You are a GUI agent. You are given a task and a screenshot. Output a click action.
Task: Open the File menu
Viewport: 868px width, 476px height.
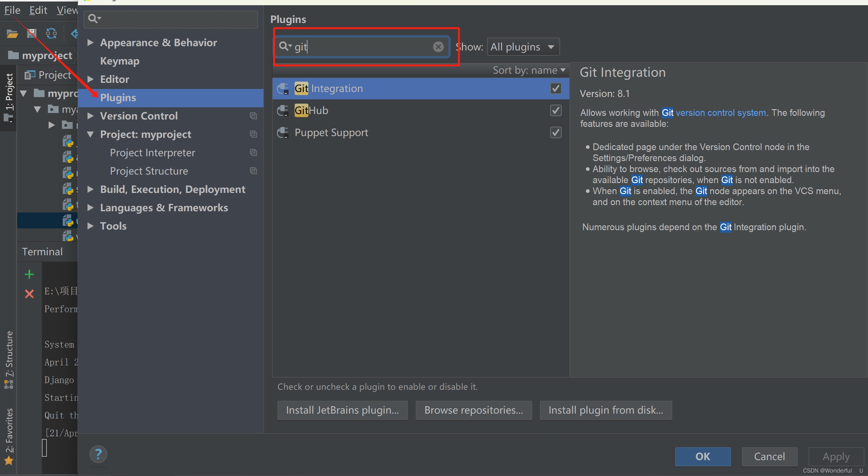12,10
